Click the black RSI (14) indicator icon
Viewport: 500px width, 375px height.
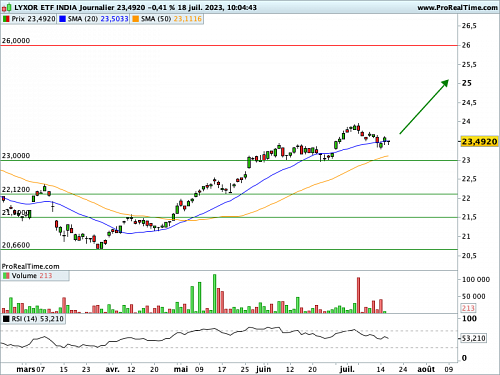click(x=6, y=319)
